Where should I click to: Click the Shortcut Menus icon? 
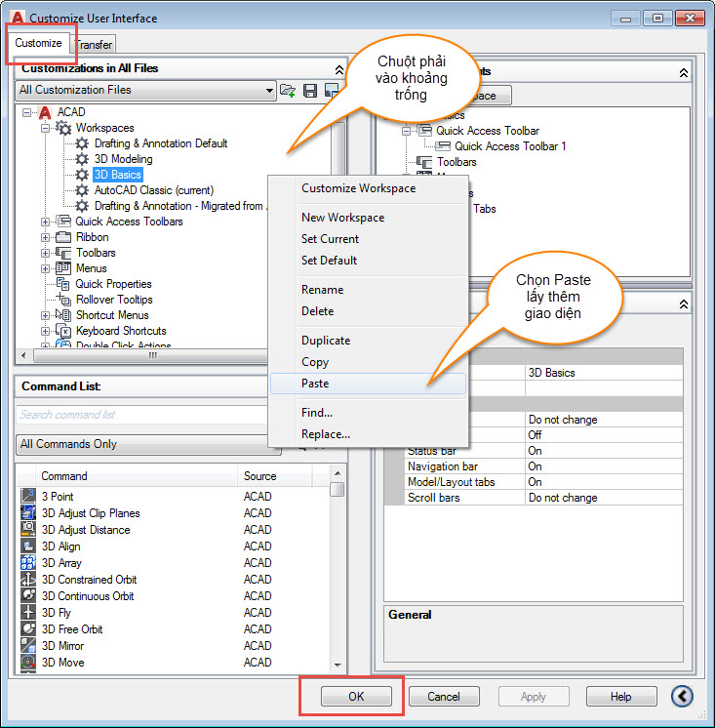pyautogui.click(x=63, y=315)
